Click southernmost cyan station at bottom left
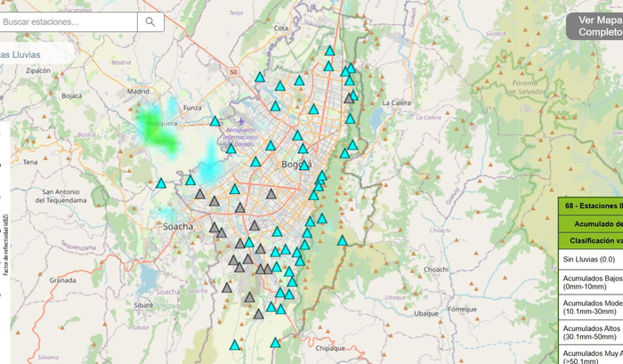Image resolution: width=623 pixels, height=364 pixels. 235,345
